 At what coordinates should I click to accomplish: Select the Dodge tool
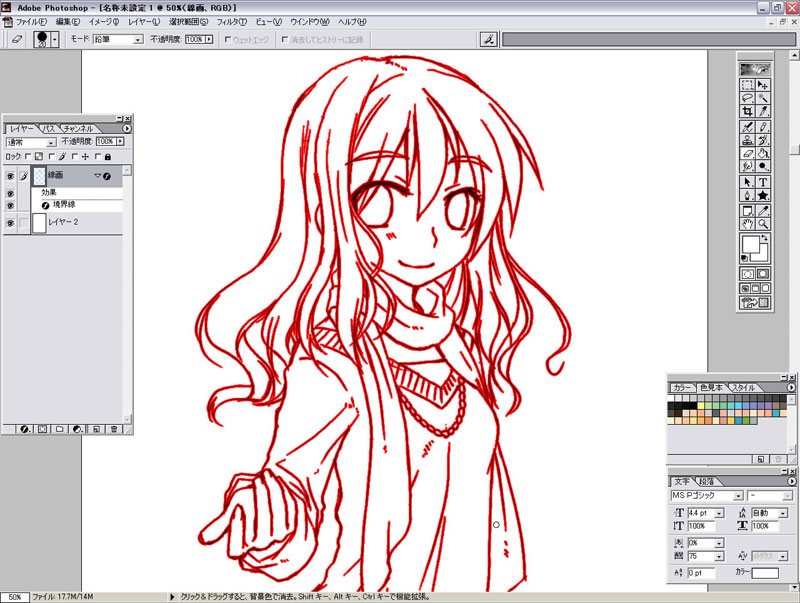pyautogui.click(x=763, y=167)
